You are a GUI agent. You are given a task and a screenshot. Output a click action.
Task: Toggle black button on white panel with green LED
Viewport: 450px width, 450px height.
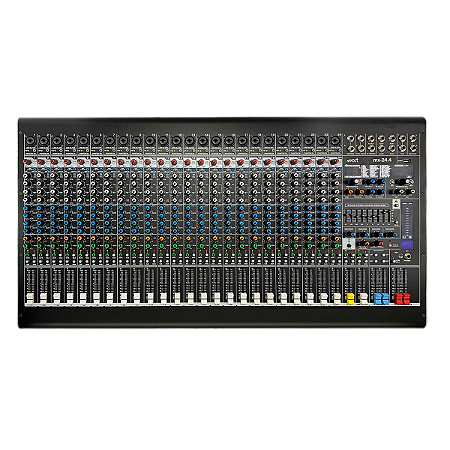coord(349,245)
